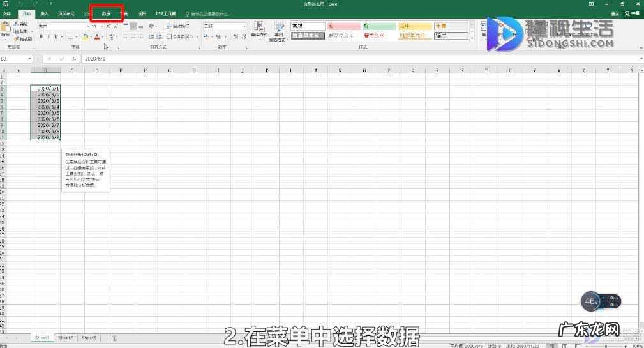Image resolution: width=644 pixels, height=348 pixels.
Task: Open the fill color dropdown arrow
Action: 91,37
